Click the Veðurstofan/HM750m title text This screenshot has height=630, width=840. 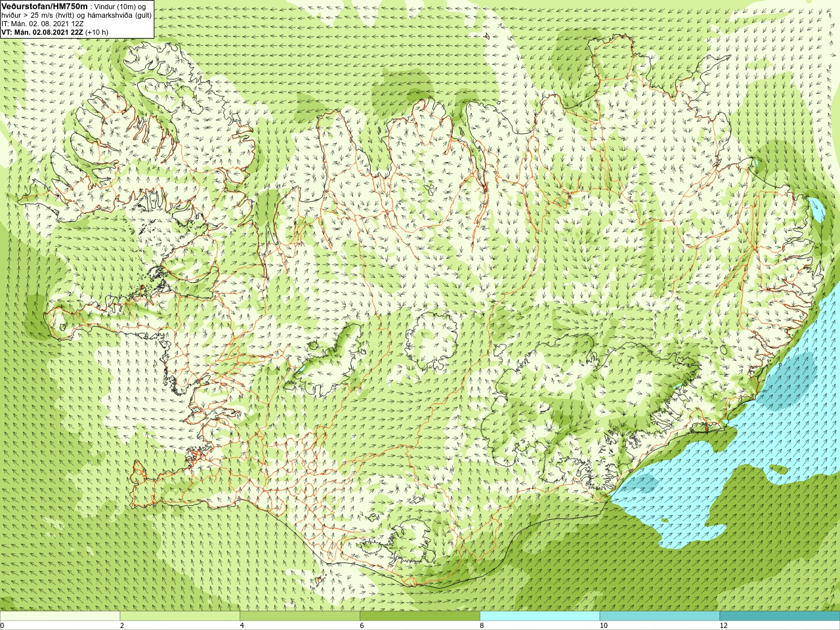tap(44, 6)
